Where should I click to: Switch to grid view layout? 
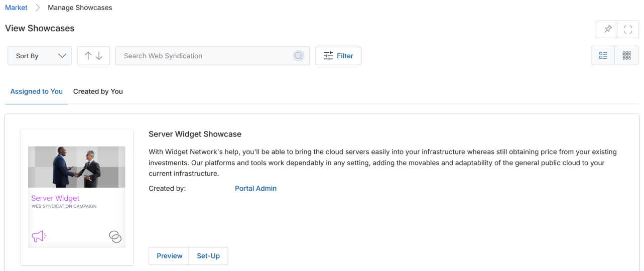pos(626,56)
